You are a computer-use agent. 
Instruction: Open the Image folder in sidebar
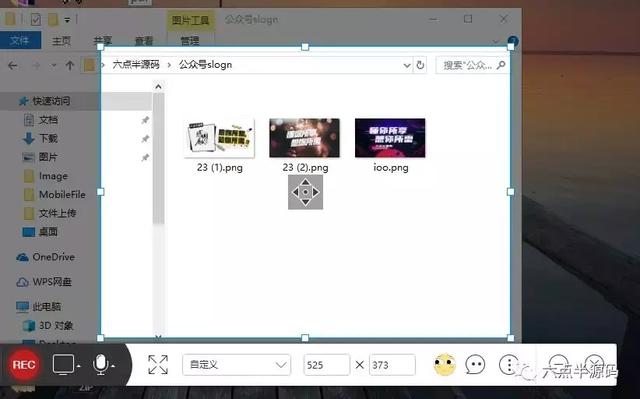[x=53, y=176]
